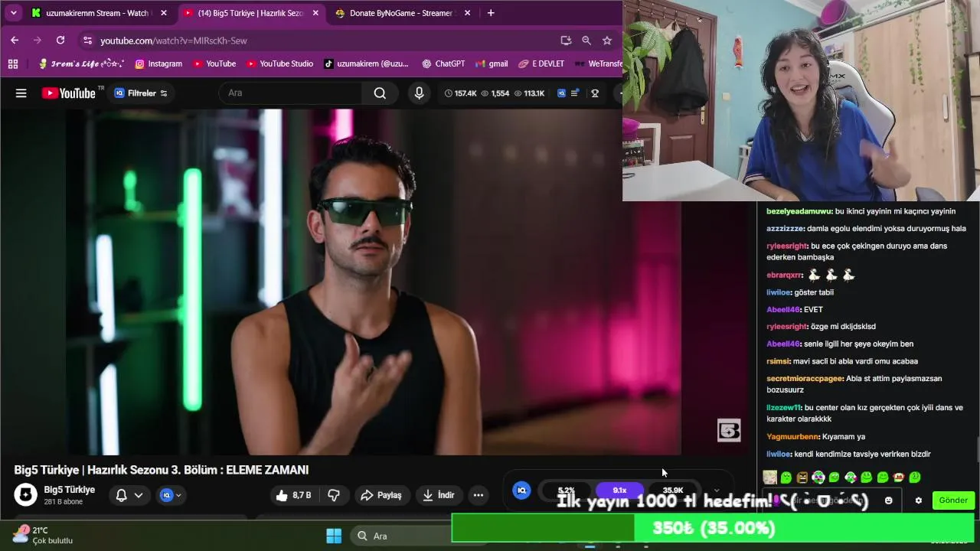Screen dimensions: 980x551
Task: Click chat username bezelyeadamuwu
Action: click(799, 211)
